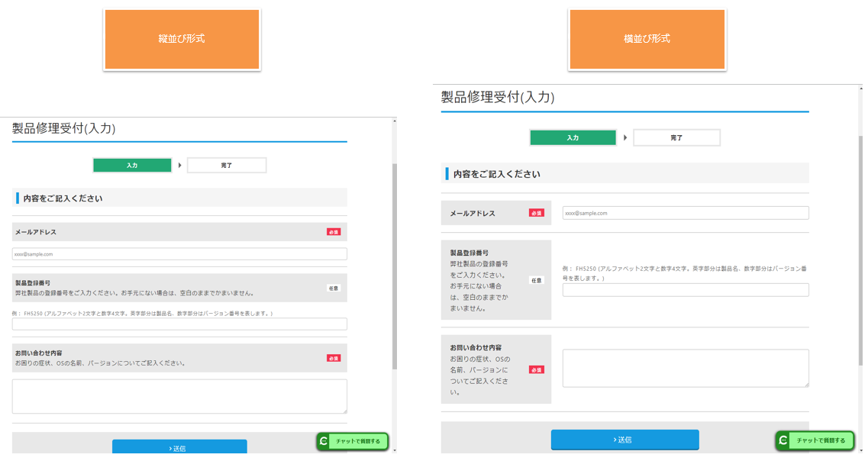This screenshot has width=868, height=461.
Task: Click the chat icon in the horizontal-layout form
Action: [783, 440]
